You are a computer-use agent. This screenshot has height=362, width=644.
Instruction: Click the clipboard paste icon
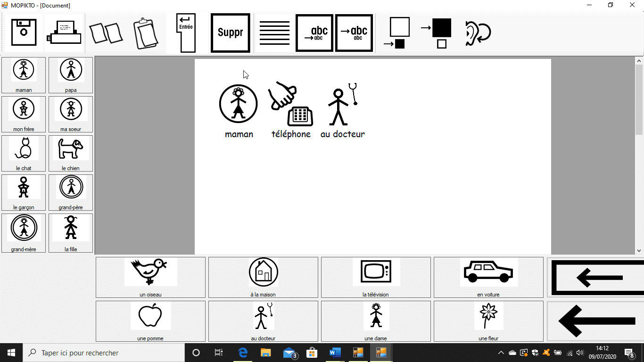[145, 33]
